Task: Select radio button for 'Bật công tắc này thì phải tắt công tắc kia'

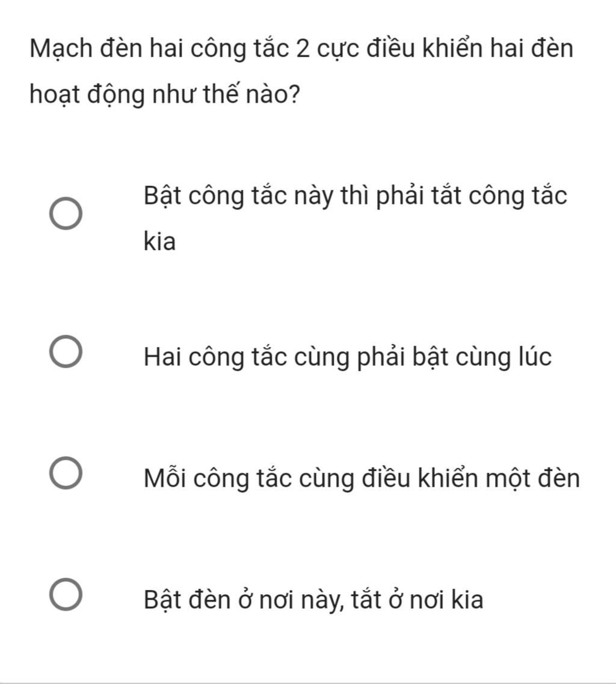Action: tap(66, 214)
